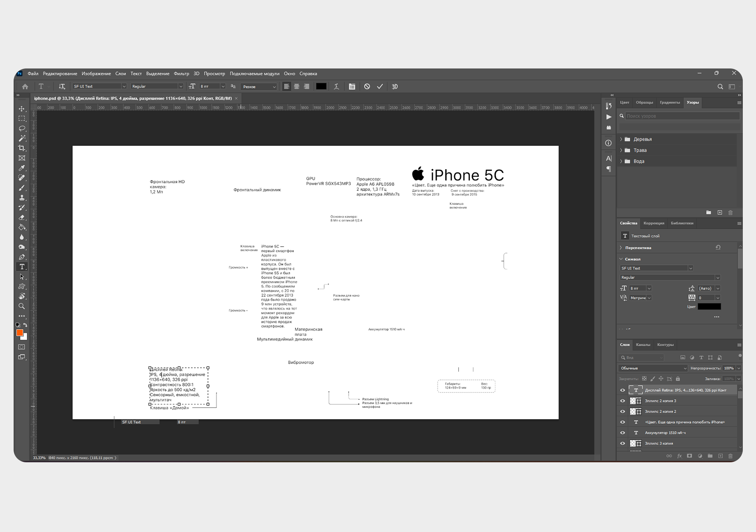Open the layer blend mode 'Обычные' dropdown
This screenshot has width=756, height=532.
tap(653, 368)
